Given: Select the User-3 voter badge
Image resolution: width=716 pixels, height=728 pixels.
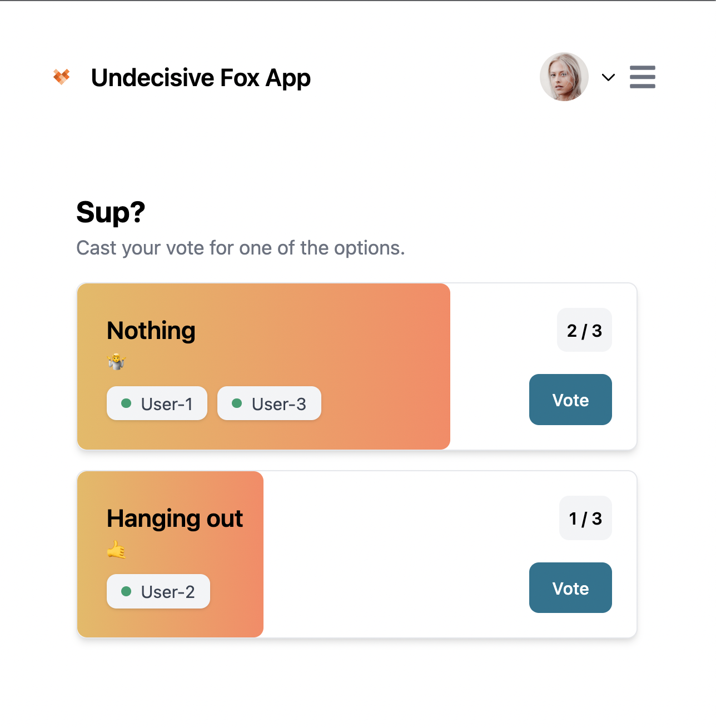Looking at the screenshot, I should coord(269,403).
